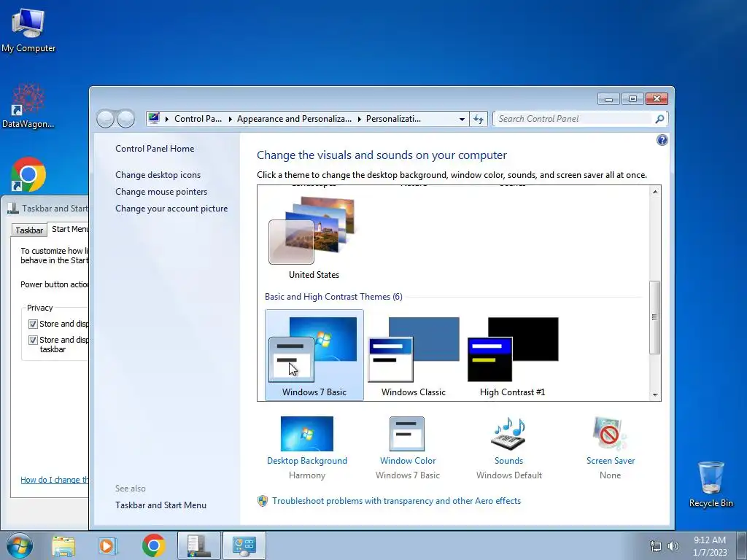Open Sounds settings icon
The image size is (747, 560).
click(x=508, y=434)
